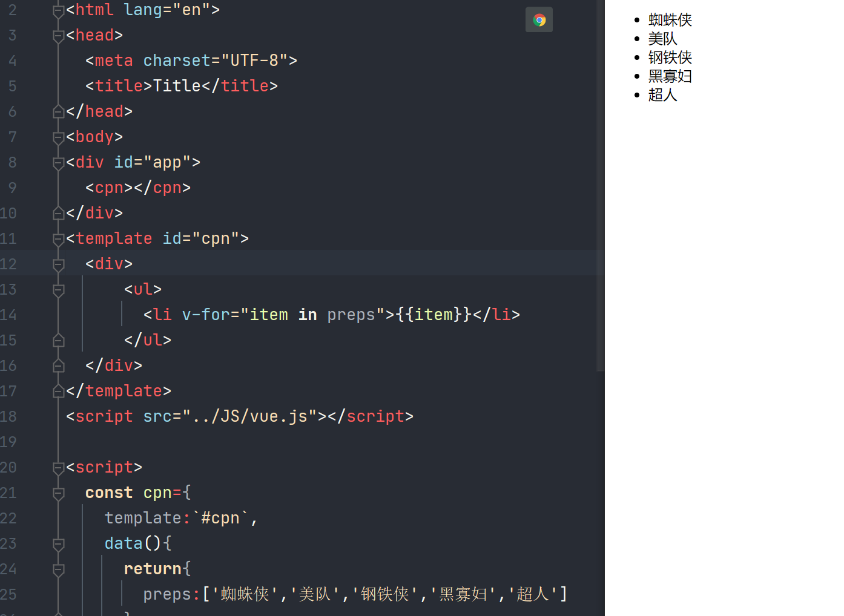Click the editor vertical scrollbar
Viewport: 844px width, 616px height.
click(x=601, y=185)
